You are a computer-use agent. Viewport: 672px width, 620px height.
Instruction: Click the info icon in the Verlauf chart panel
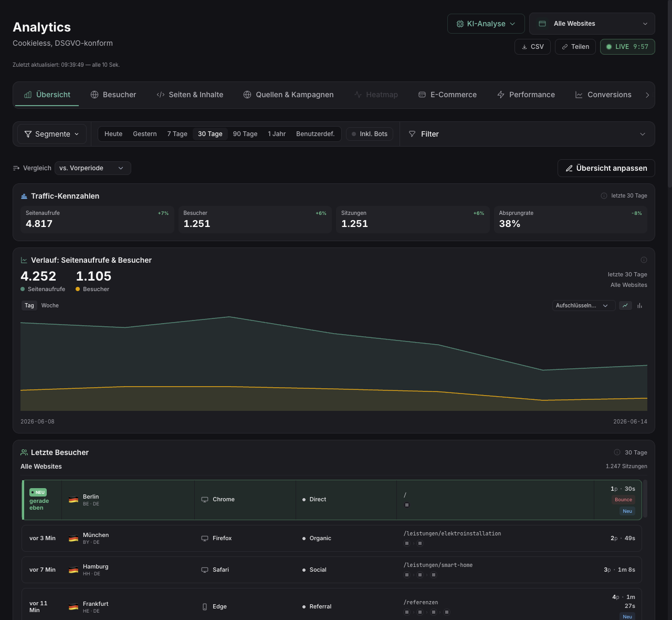tap(644, 260)
